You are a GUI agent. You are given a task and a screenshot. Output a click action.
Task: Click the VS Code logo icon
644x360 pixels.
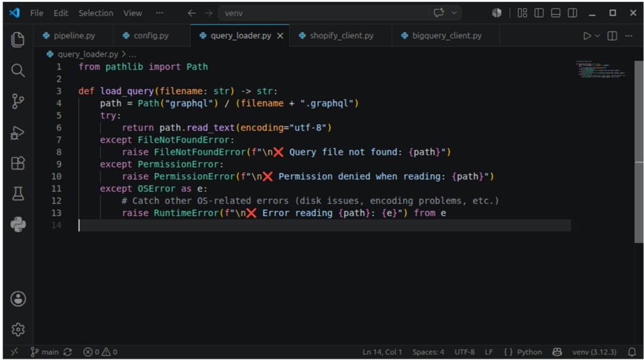[x=14, y=13]
